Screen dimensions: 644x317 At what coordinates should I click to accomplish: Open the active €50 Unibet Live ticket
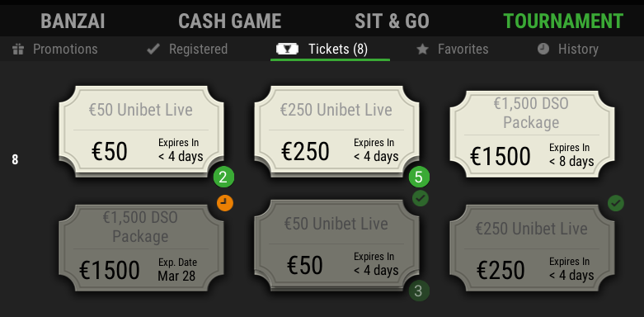141,131
